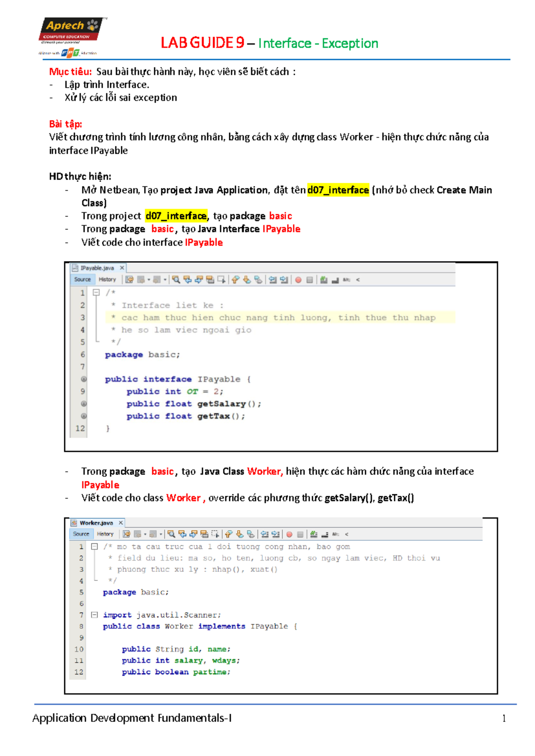This screenshot has width=535, height=756.
Task: Select the Worker.java editor tab
Action: click(x=96, y=523)
